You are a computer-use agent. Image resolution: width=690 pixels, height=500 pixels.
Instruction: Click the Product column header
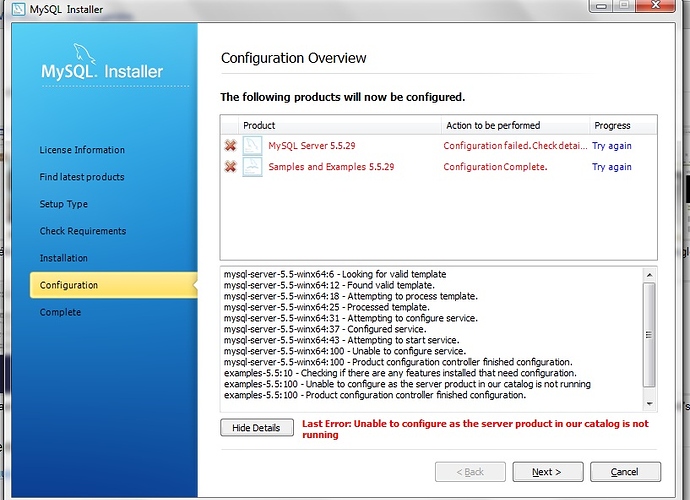click(x=339, y=125)
